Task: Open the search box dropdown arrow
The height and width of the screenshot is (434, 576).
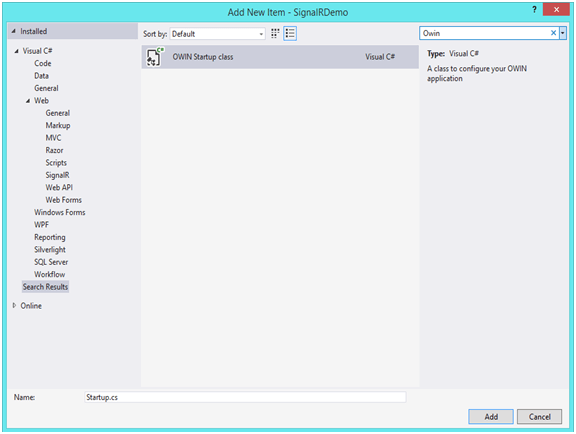Action: [x=562, y=33]
